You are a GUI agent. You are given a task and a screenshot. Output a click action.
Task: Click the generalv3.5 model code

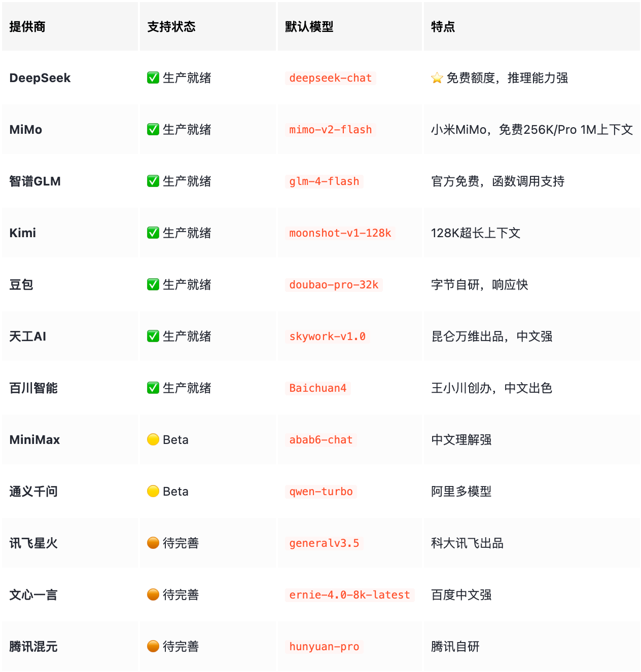pyautogui.click(x=325, y=543)
